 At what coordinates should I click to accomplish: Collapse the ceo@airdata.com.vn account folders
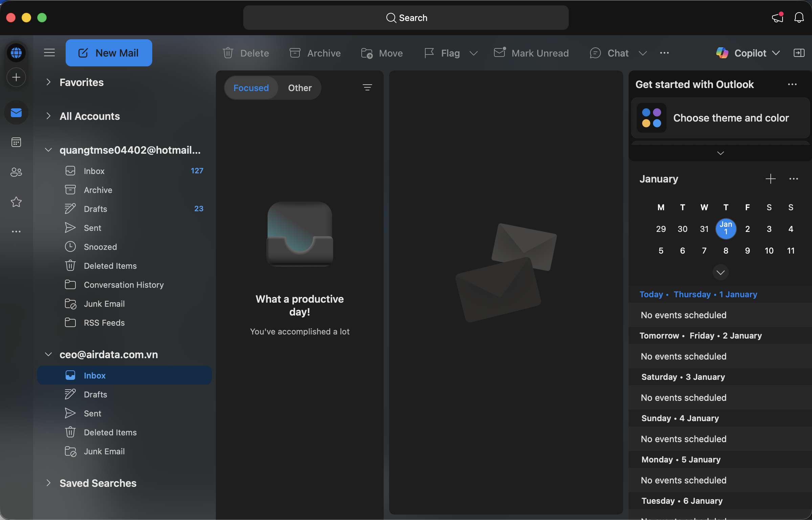point(48,354)
